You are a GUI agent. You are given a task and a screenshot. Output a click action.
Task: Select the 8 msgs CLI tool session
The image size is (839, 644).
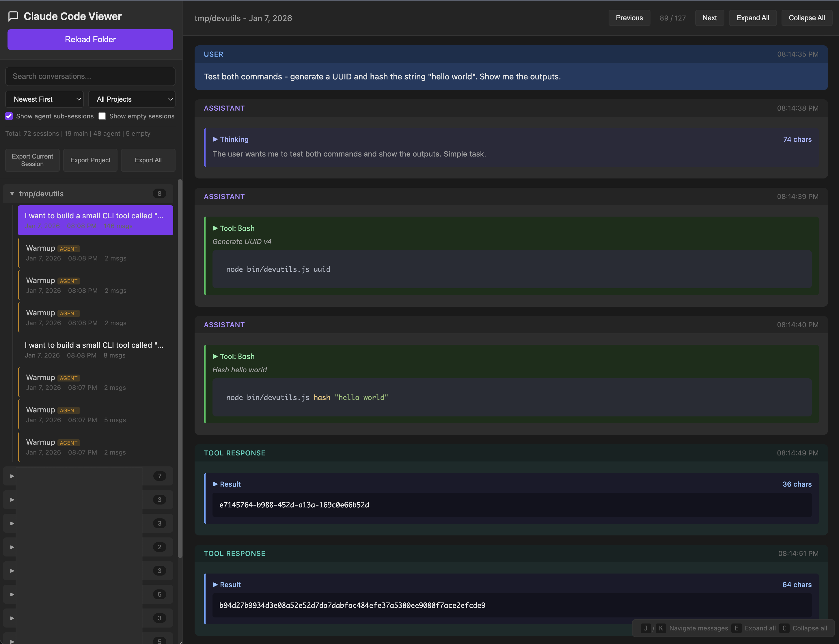point(94,350)
